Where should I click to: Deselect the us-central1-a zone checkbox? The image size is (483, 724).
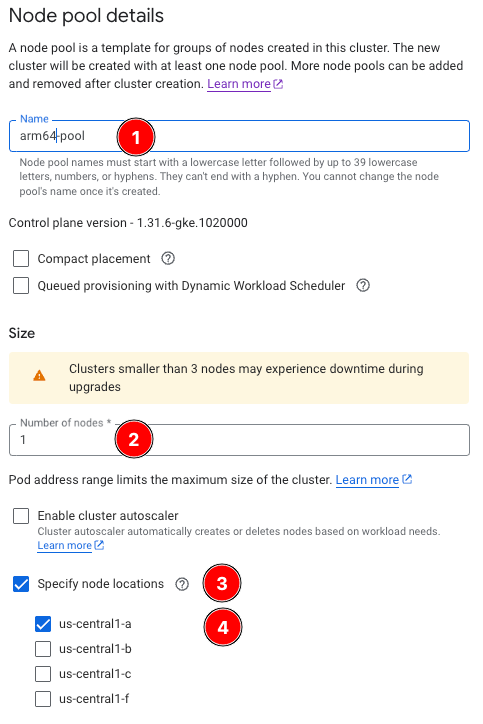pyautogui.click(x=43, y=624)
